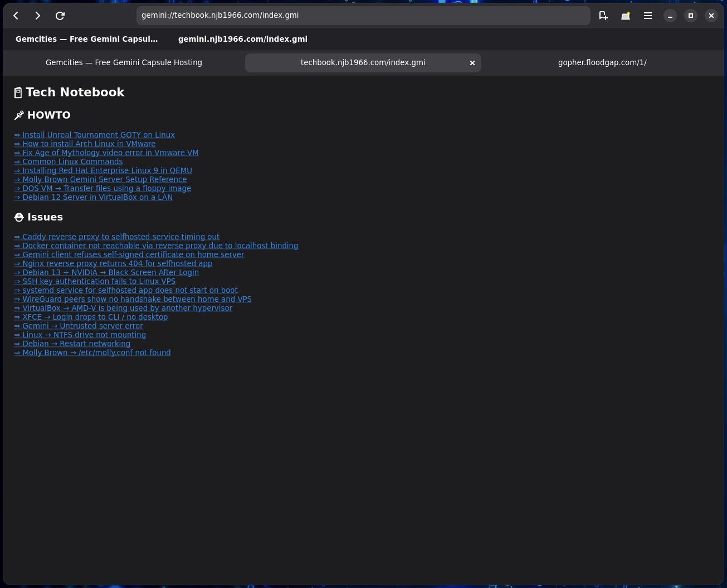Screen dimensions: 727x588
Task: Go back to the previous page
Action: click(x=16, y=16)
